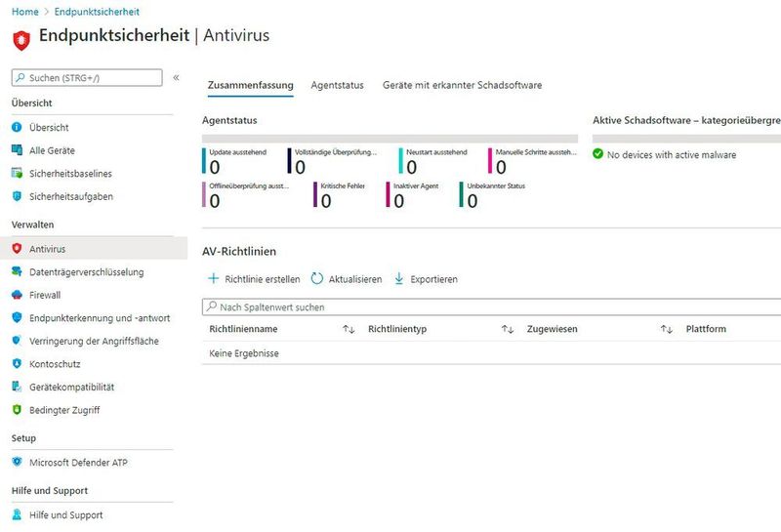Viewport: 781px width, 532px height.
Task: Click the Aktualisieren button label
Action: coord(355,279)
